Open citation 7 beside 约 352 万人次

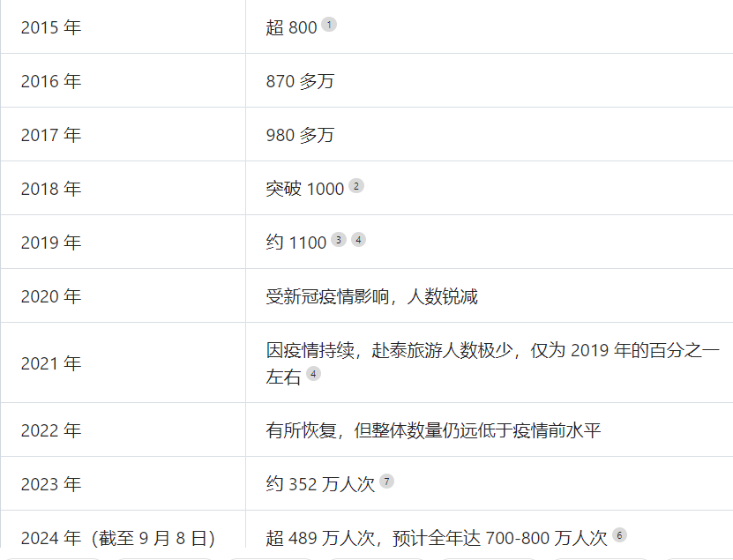pos(386,482)
